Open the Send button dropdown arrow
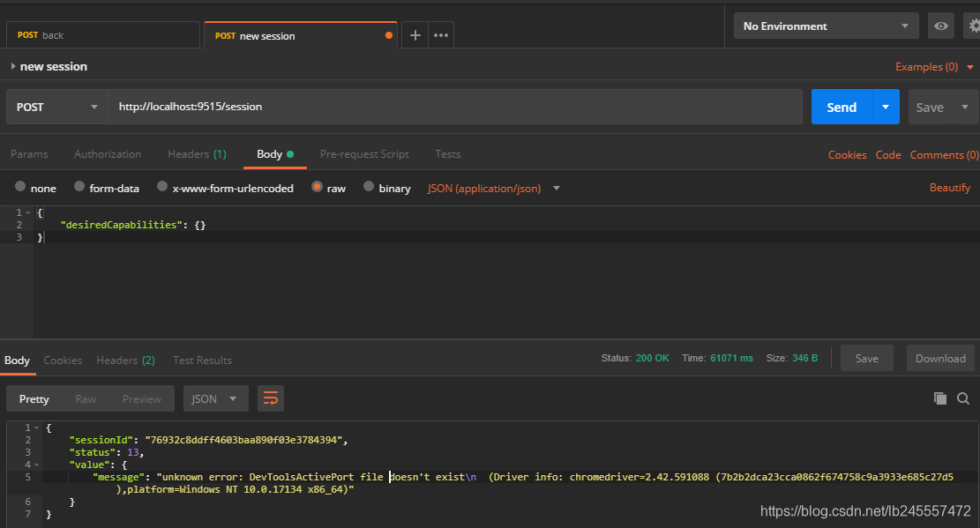This screenshot has width=980, height=528. coord(886,107)
